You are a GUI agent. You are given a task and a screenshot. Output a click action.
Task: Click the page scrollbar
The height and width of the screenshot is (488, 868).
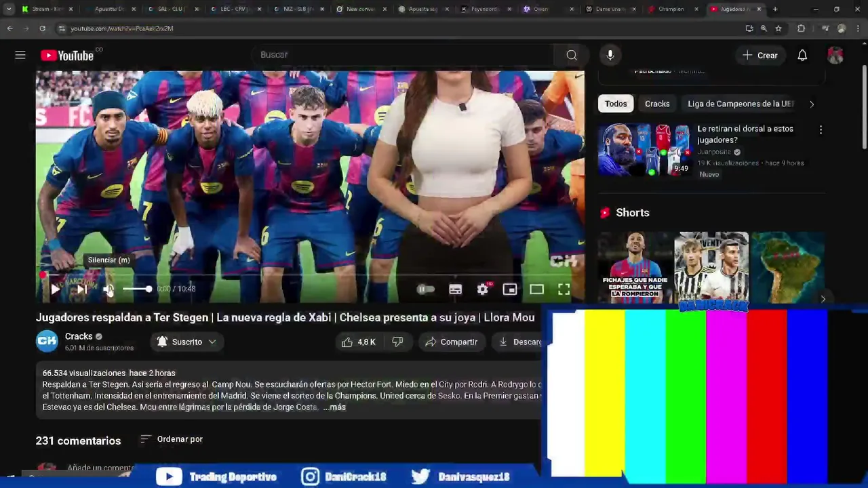coord(864,108)
